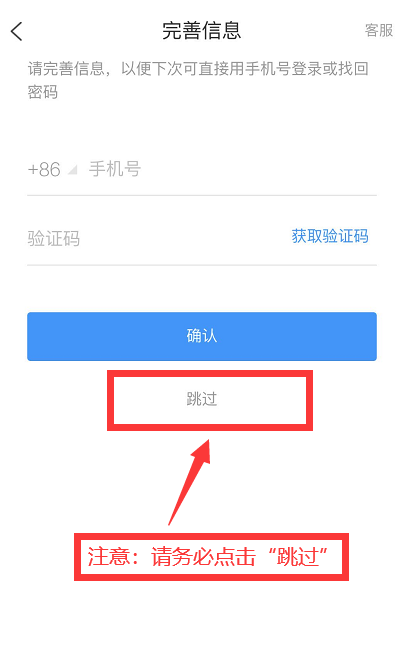Viewport: 404px width, 647px height.
Task: Click the divider line under 手机号
Action: [202, 196]
